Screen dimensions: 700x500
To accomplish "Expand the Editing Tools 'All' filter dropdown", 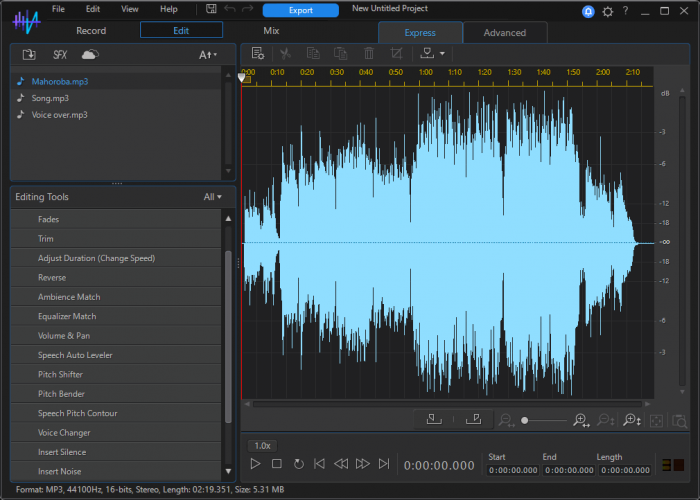I will pos(212,197).
